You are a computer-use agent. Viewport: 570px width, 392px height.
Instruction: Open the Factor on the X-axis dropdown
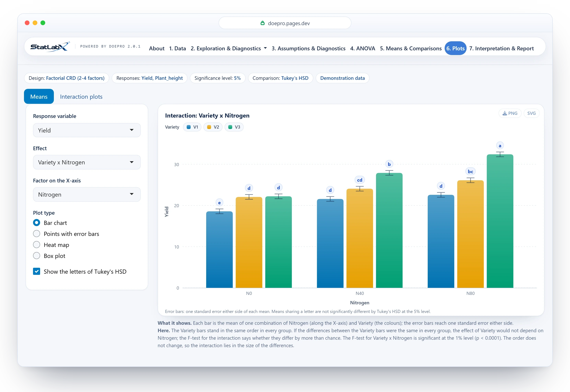tap(87, 194)
